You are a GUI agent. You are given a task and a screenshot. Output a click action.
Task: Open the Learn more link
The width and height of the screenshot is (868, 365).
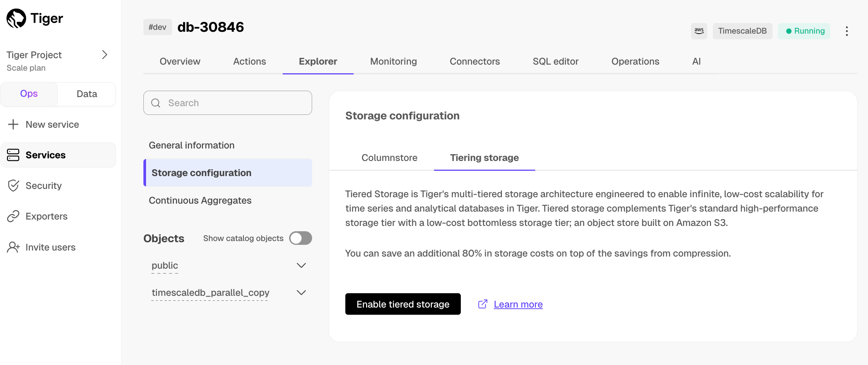coord(518,304)
